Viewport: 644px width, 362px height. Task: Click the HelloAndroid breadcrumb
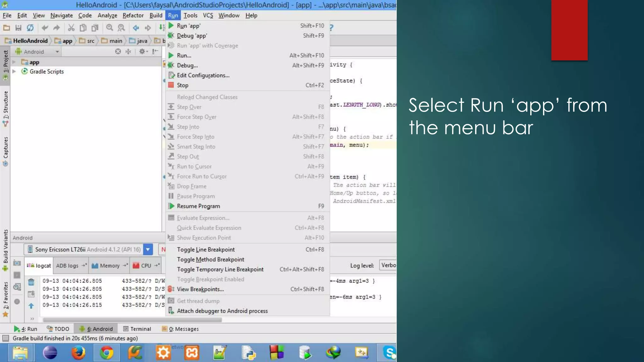[26, 41]
